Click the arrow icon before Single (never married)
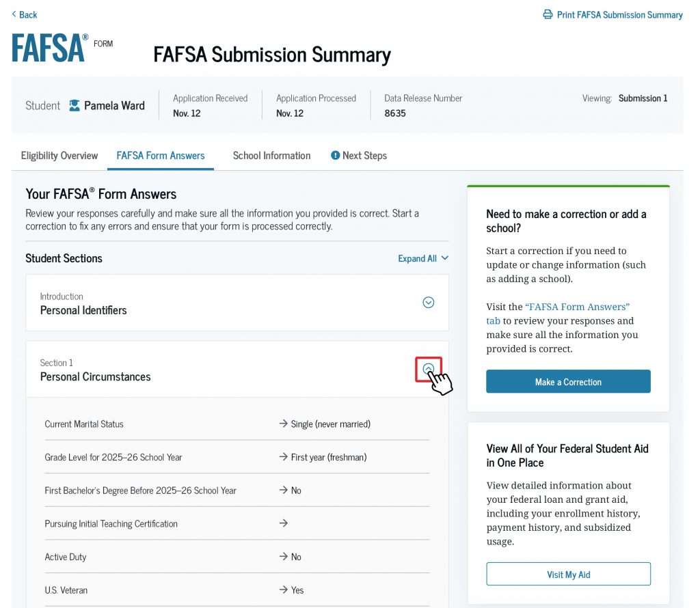The image size is (700, 608). pyautogui.click(x=283, y=424)
